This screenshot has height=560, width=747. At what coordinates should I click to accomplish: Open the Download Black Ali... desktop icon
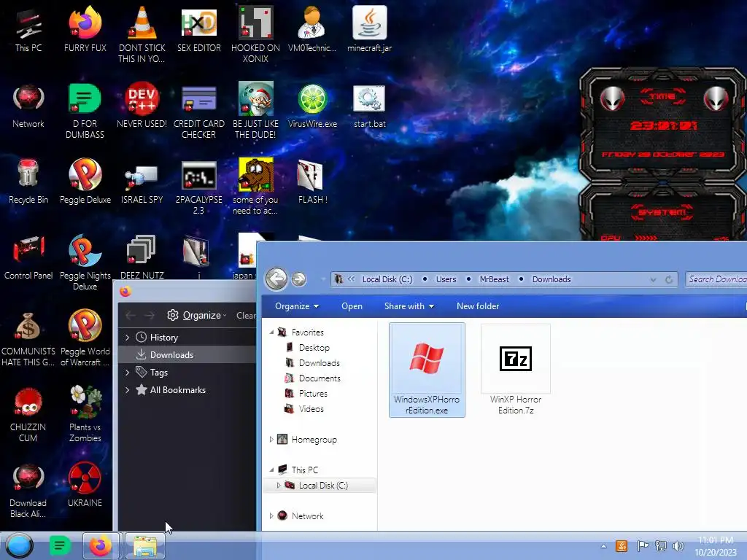tap(28, 490)
